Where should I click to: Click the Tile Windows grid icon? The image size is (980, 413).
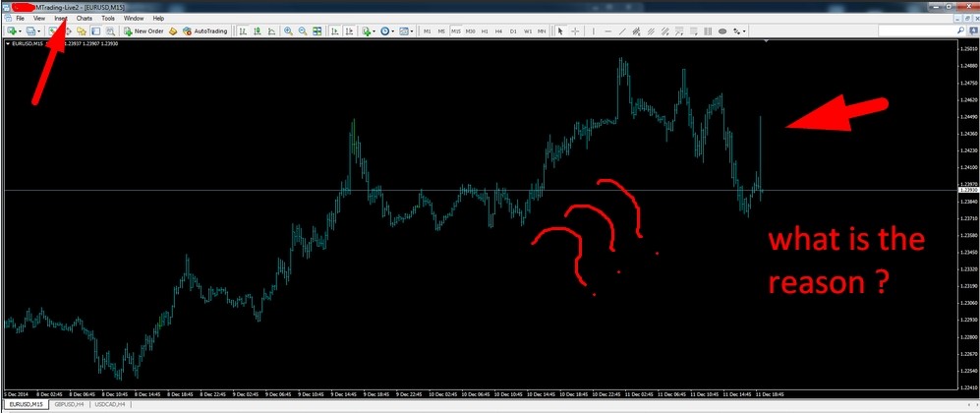coord(317,30)
